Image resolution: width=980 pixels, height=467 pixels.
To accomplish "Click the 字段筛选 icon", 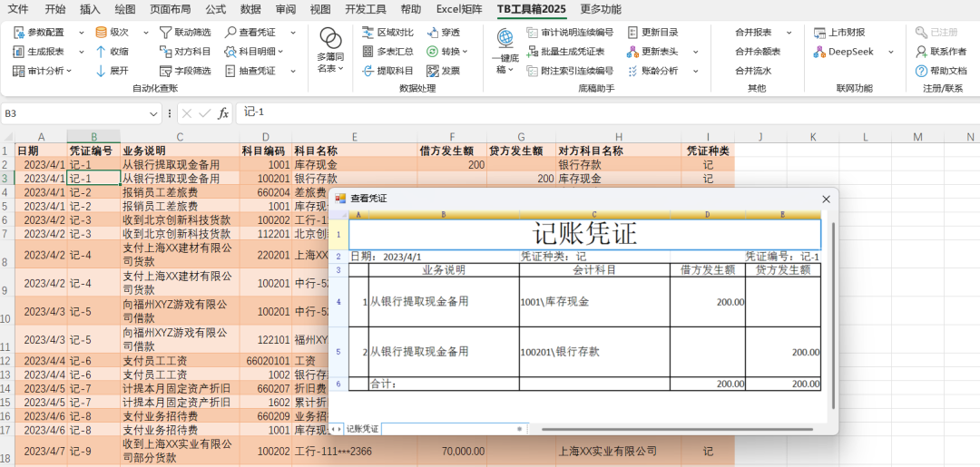I will pyautogui.click(x=165, y=71).
